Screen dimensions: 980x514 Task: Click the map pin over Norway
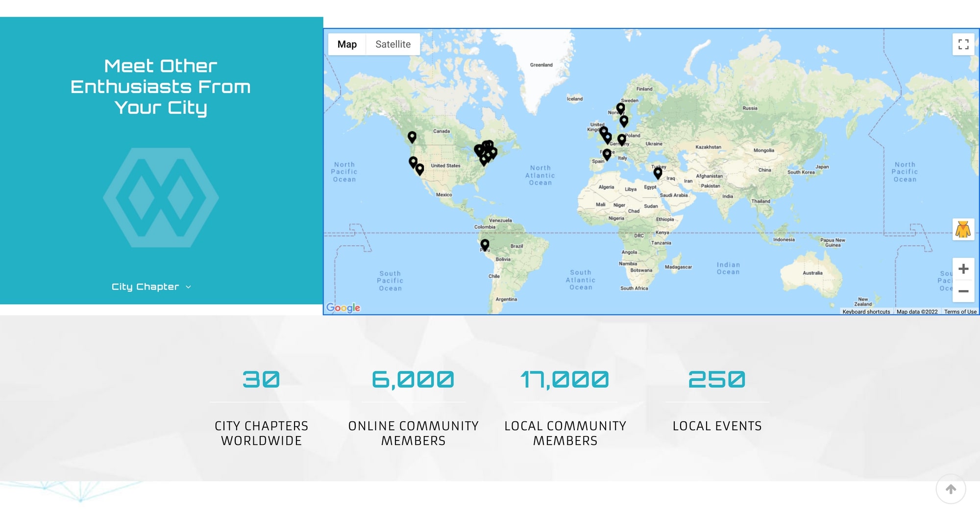pyautogui.click(x=620, y=108)
